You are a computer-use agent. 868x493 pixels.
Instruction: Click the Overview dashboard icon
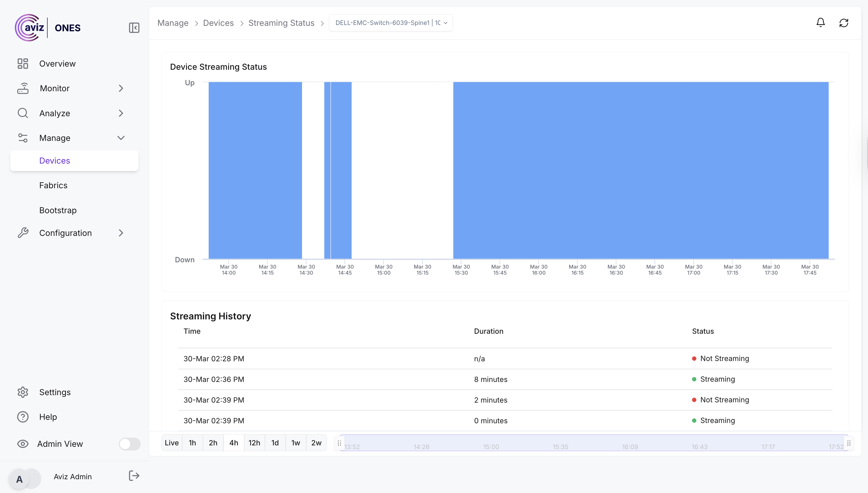23,64
